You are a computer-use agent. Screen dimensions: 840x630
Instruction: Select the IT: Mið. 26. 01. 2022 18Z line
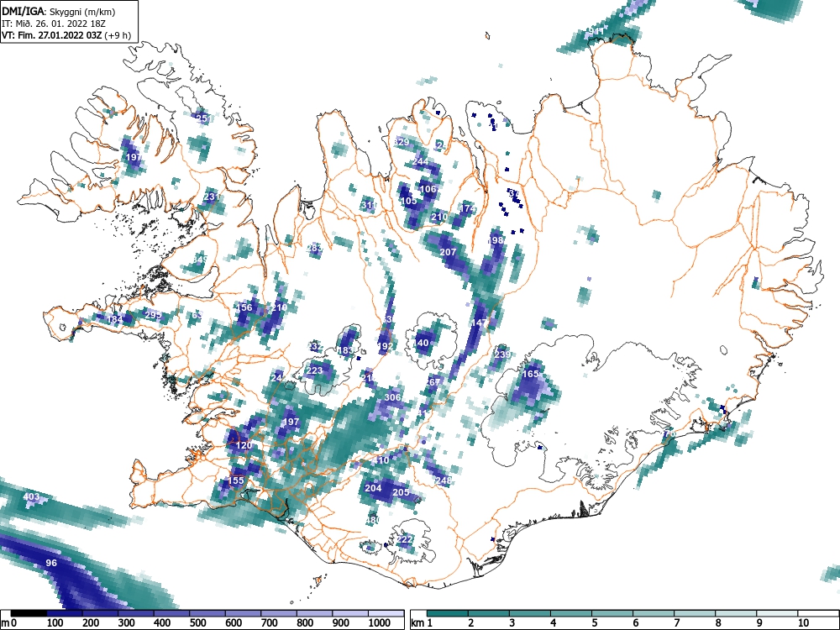(x=52, y=24)
